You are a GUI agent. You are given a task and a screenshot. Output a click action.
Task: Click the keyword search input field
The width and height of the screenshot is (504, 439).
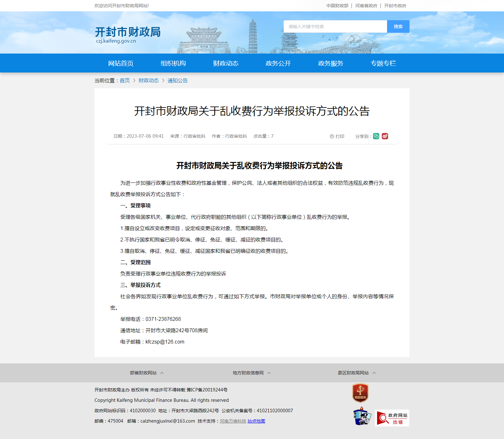click(x=335, y=26)
